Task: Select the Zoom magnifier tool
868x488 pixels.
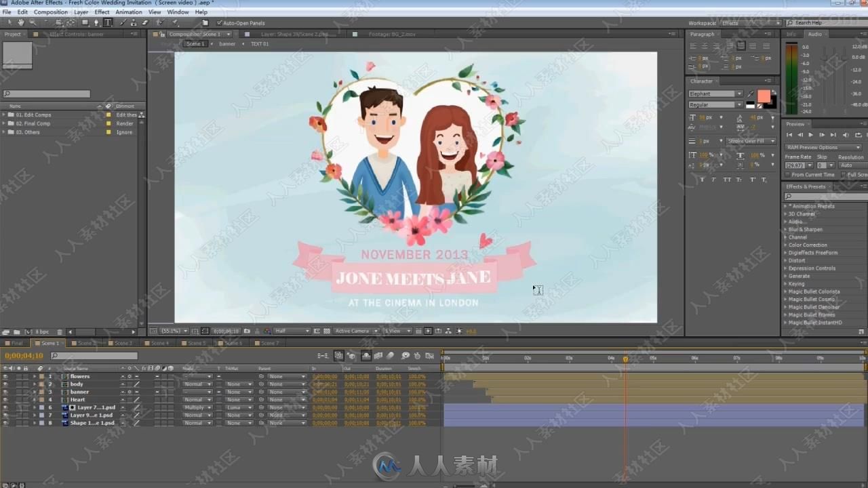Action: (x=33, y=22)
